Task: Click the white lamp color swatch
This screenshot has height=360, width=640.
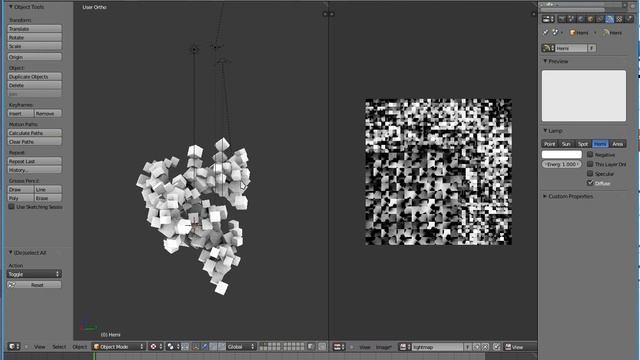Action: [562, 154]
